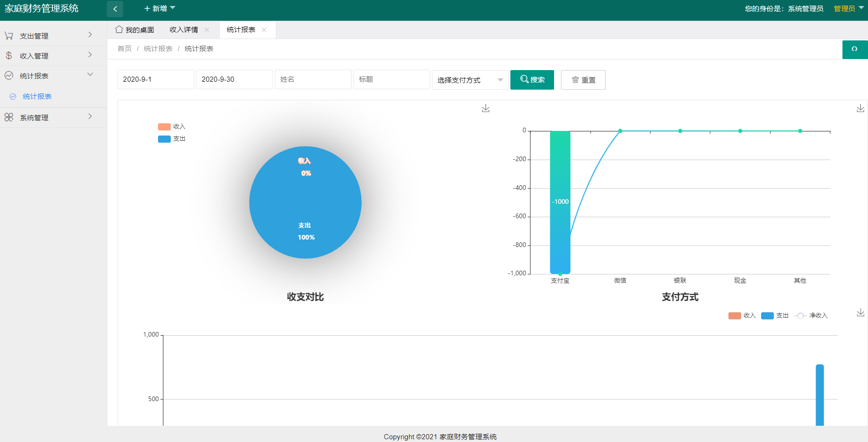Image resolution: width=868 pixels, height=442 pixels.
Task: Expand 支出管理 in the sidebar
Action: 48,36
